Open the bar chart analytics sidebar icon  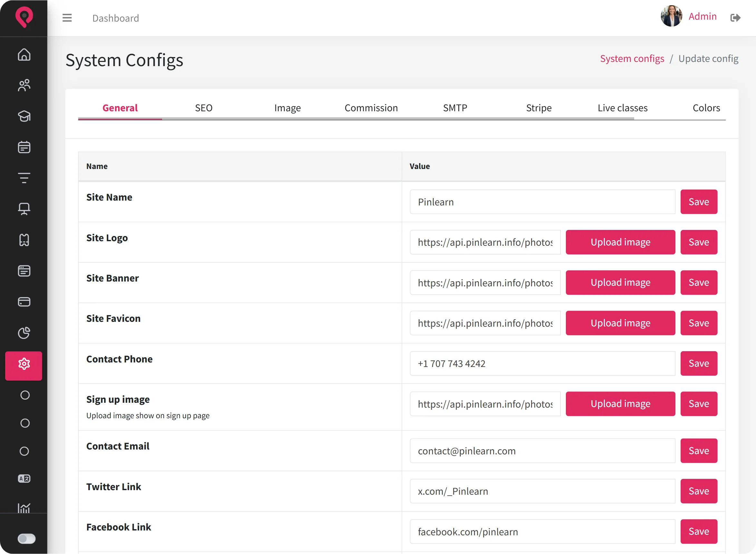point(24,508)
